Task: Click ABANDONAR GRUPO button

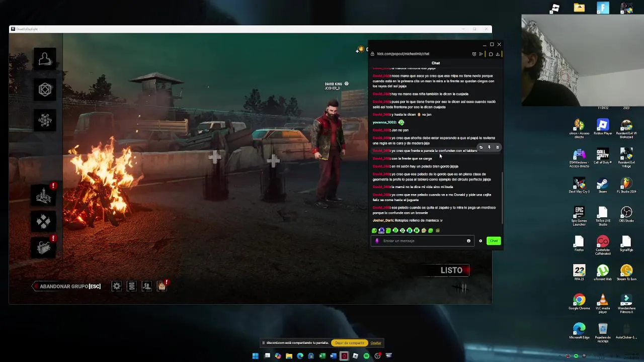Action: (x=66, y=286)
